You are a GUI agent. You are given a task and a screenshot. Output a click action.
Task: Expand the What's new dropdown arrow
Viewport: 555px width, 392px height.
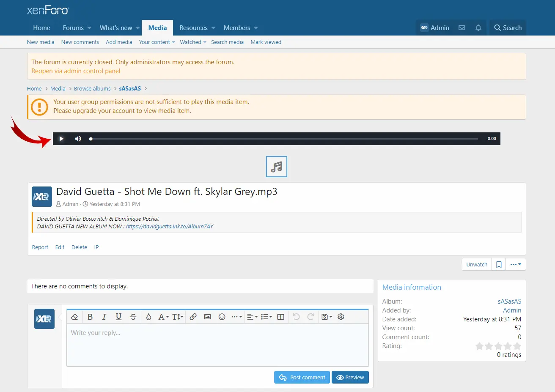point(137,28)
